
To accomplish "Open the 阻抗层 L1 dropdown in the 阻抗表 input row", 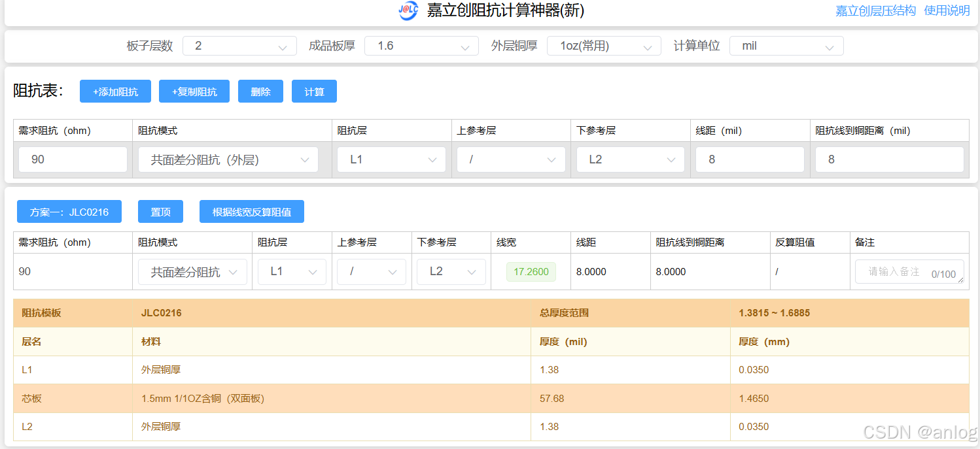I will 391,159.
